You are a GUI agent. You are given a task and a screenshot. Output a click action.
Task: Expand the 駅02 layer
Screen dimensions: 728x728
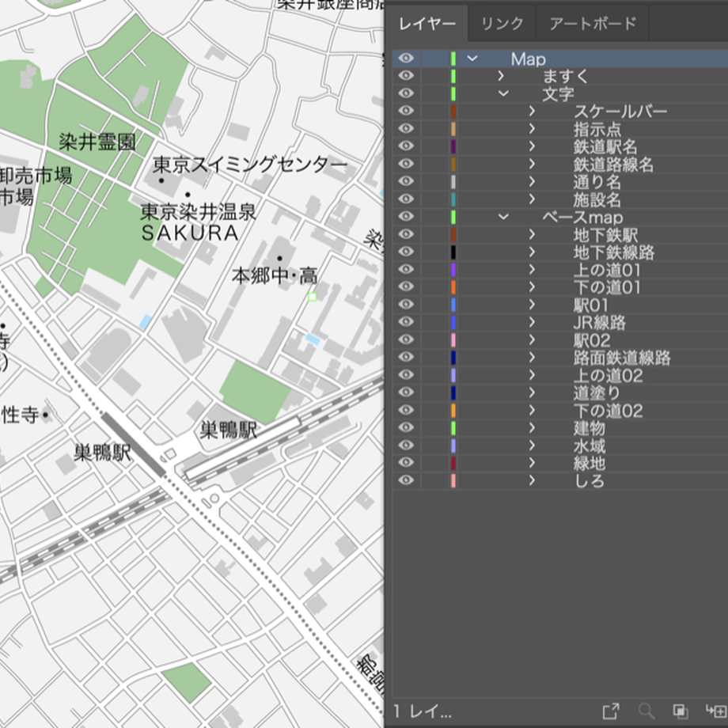[532, 339]
